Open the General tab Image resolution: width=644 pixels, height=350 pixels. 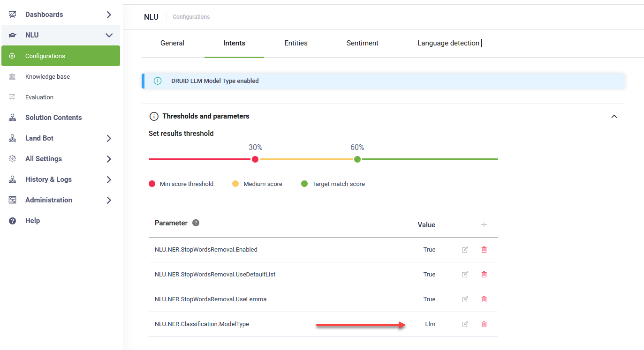click(172, 43)
